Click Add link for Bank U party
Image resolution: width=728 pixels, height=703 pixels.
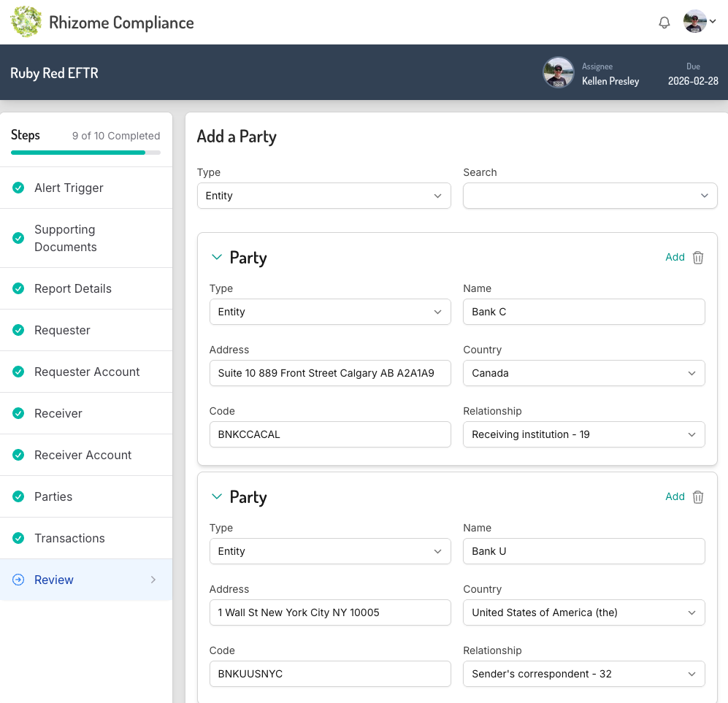(x=675, y=496)
